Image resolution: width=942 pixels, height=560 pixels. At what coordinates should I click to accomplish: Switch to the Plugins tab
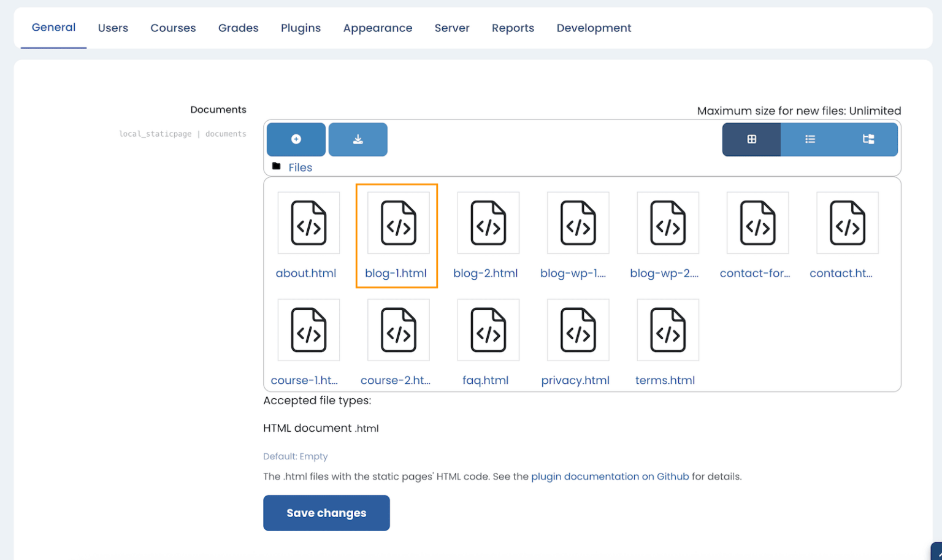[x=301, y=28]
